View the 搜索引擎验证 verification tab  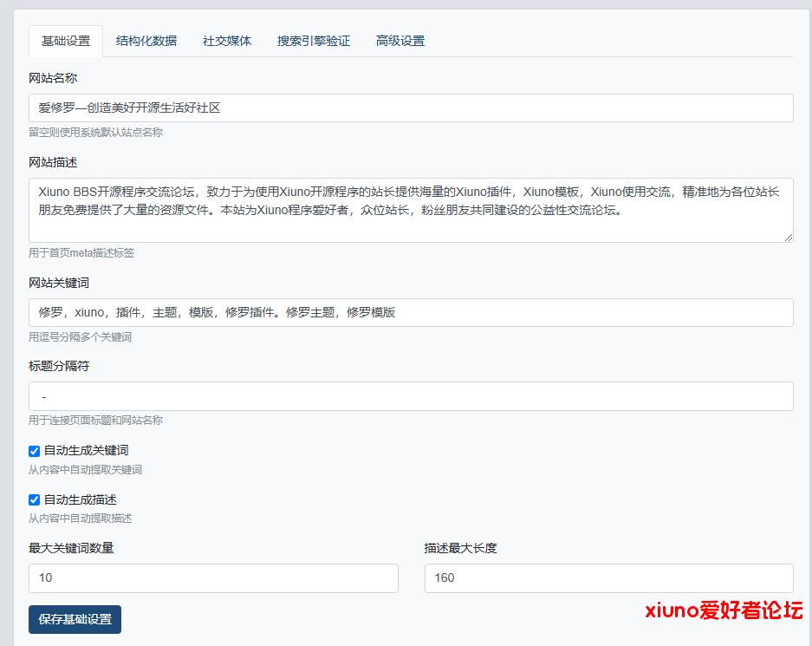pyautogui.click(x=314, y=40)
